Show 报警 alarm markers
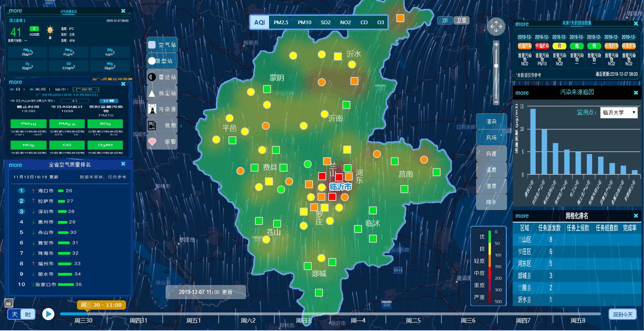644x331 pixels. coord(162,142)
